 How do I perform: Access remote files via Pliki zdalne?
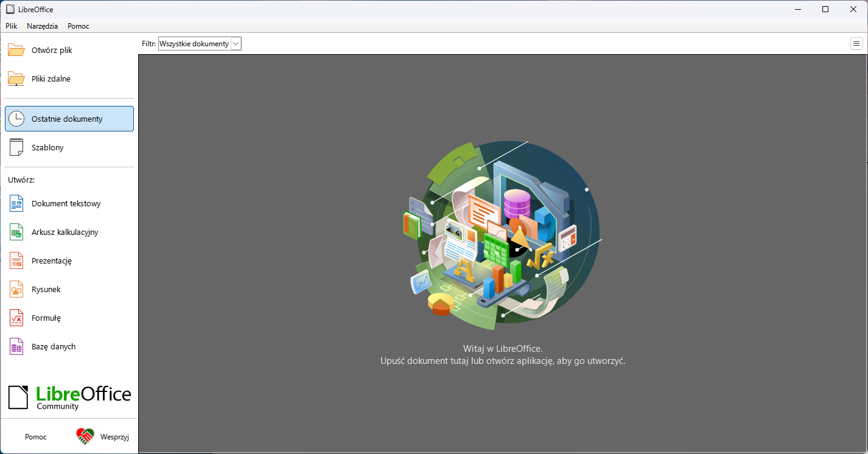pos(51,79)
